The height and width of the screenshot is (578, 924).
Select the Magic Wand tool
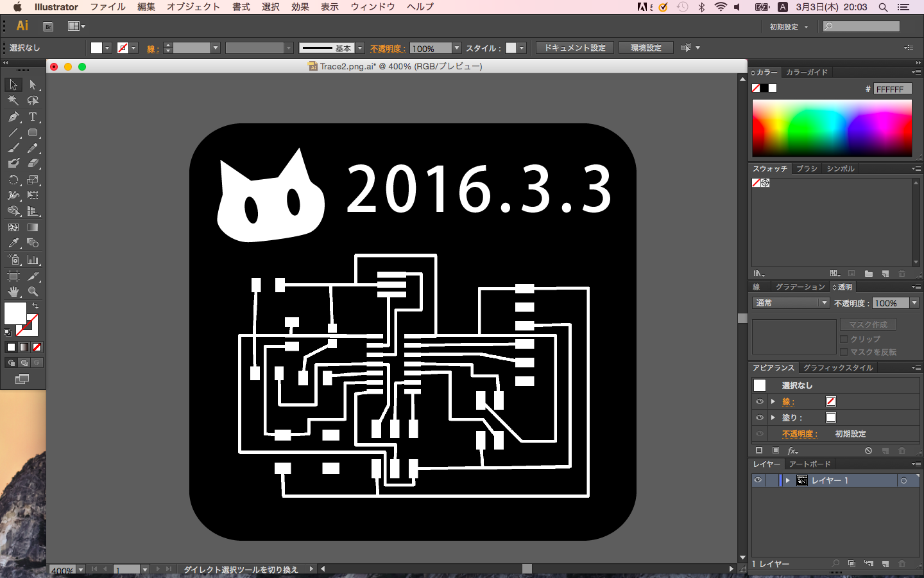tap(13, 100)
